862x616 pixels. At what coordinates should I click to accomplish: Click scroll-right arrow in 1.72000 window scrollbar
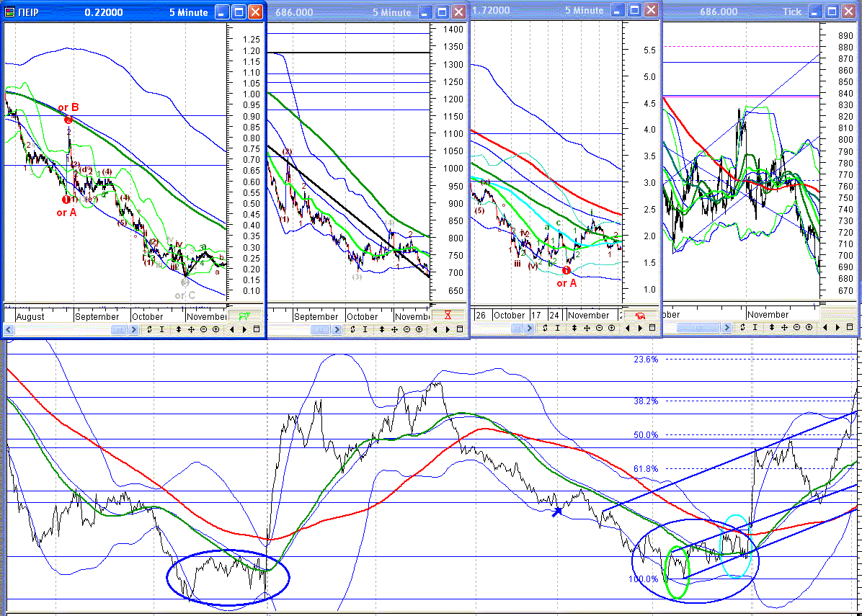point(529,328)
